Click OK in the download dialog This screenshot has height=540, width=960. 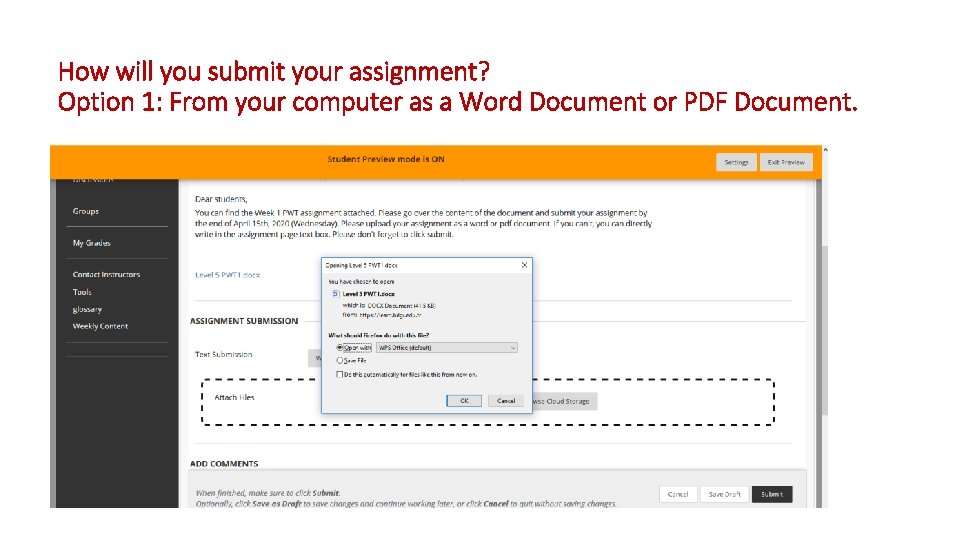tap(464, 400)
